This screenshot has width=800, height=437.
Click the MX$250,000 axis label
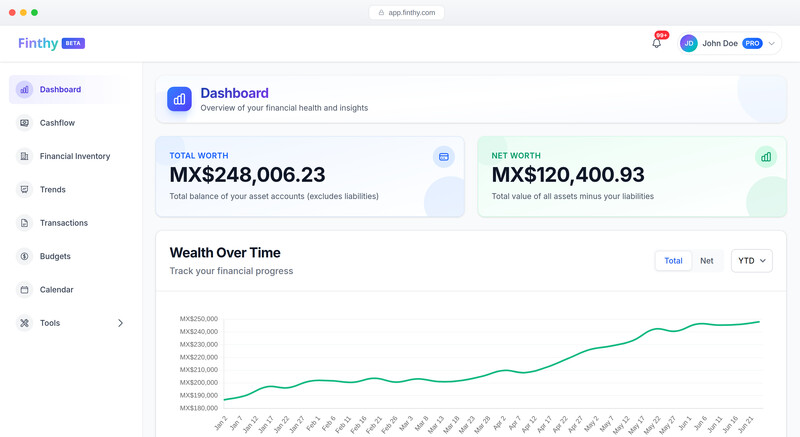198,319
